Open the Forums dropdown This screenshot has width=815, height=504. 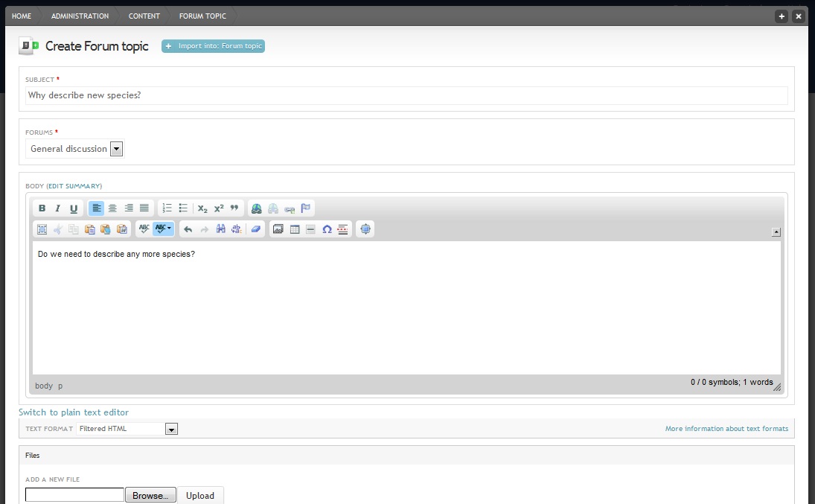click(75, 149)
